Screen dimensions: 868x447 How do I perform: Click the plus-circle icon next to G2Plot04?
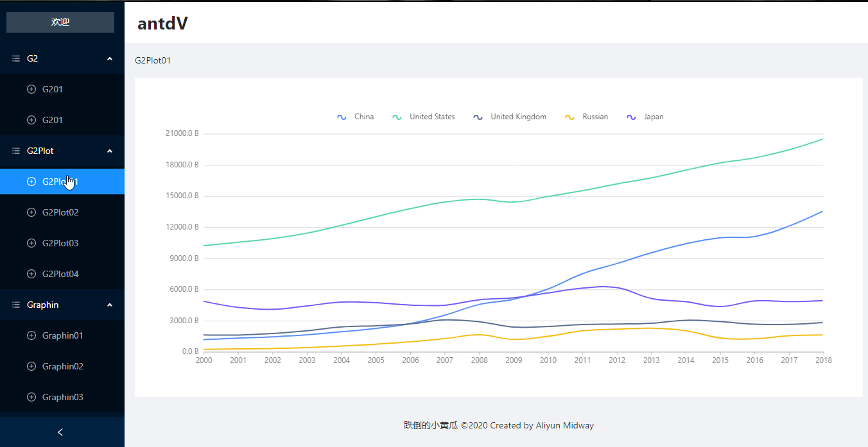(x=31, y=274)
